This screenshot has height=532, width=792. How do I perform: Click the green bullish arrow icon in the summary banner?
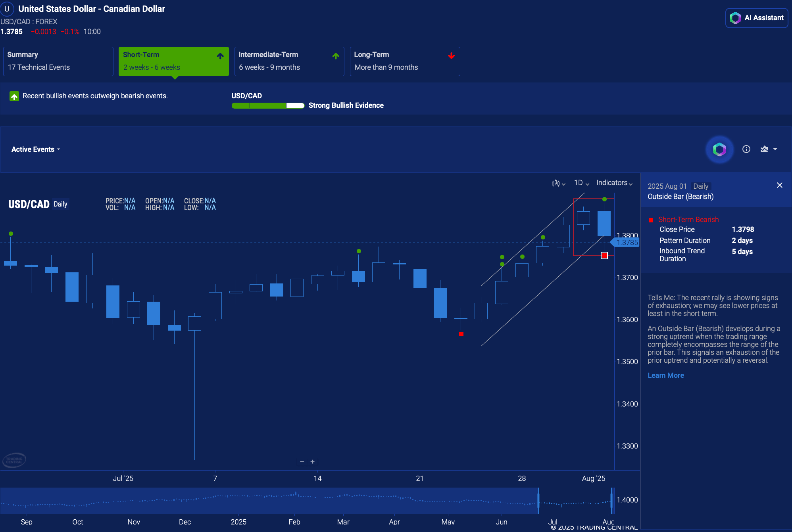pyautogui.click(x=14, y=96)
